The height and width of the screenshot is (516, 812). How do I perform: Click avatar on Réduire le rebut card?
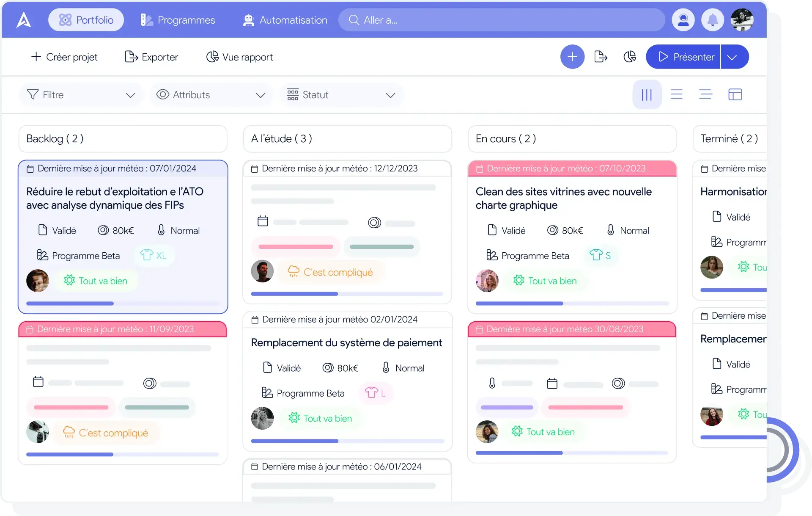click(x=38, y=281)
